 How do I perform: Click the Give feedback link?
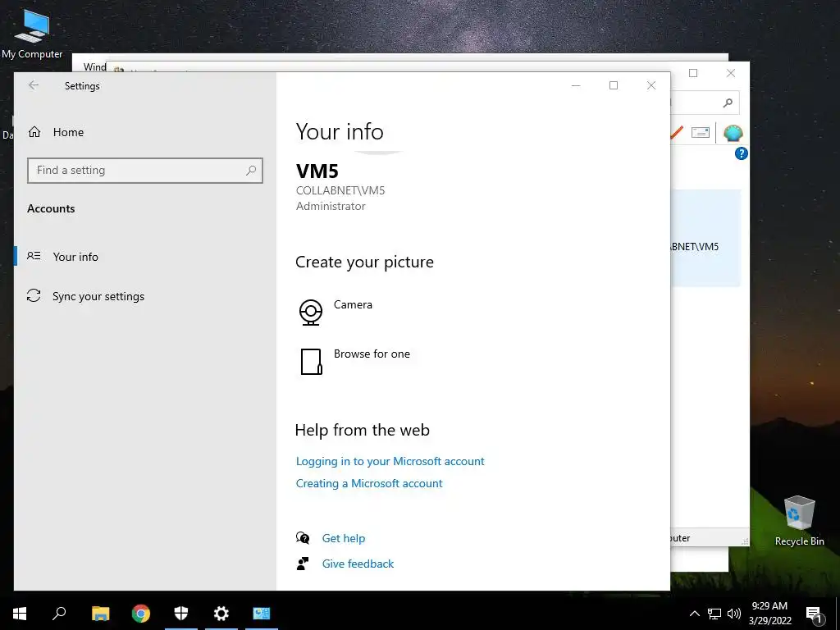pos(358,564)
